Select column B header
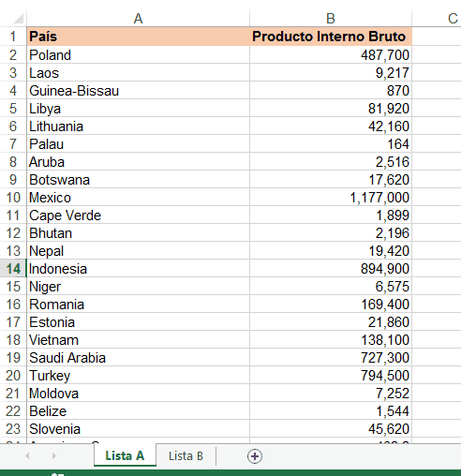Image resolution: width=461 pixels, height=476 pixels. (331, 19)
